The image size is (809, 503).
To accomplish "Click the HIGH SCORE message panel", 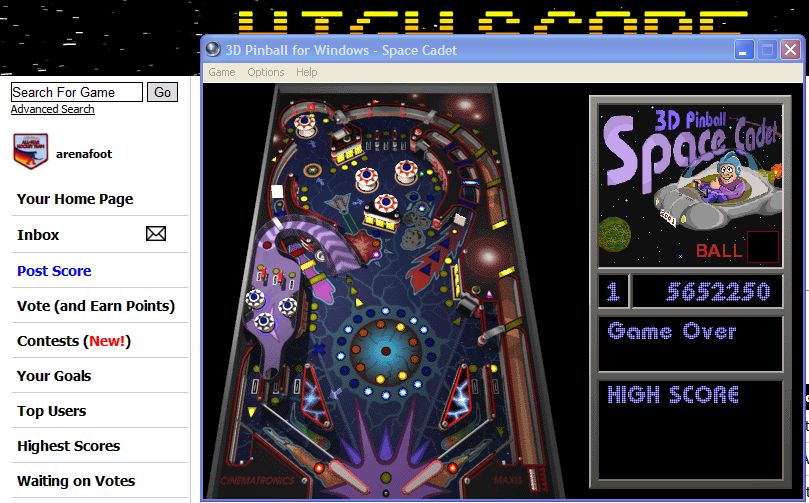I will pos(690,430).
